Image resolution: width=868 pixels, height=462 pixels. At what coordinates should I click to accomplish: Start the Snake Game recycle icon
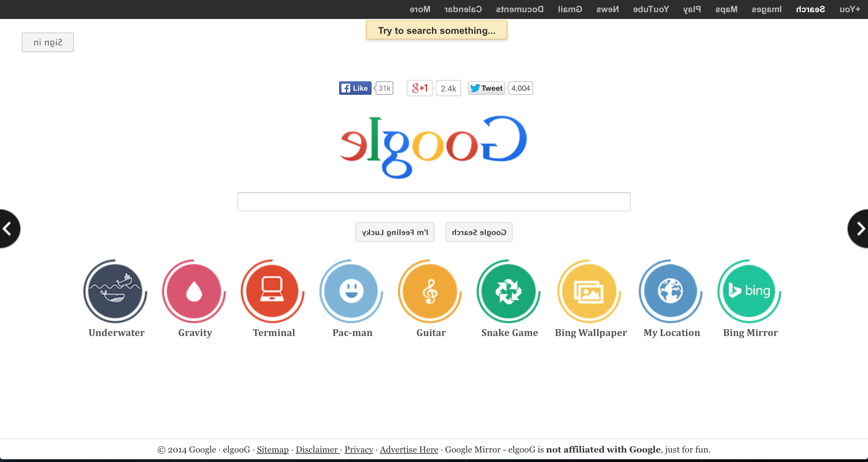[509, 291]
